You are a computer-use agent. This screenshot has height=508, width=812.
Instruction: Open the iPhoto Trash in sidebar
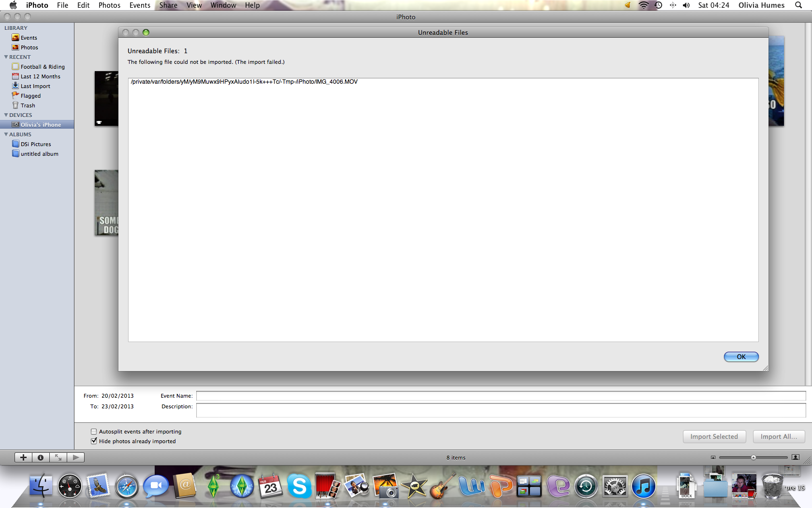coord(28,105)
